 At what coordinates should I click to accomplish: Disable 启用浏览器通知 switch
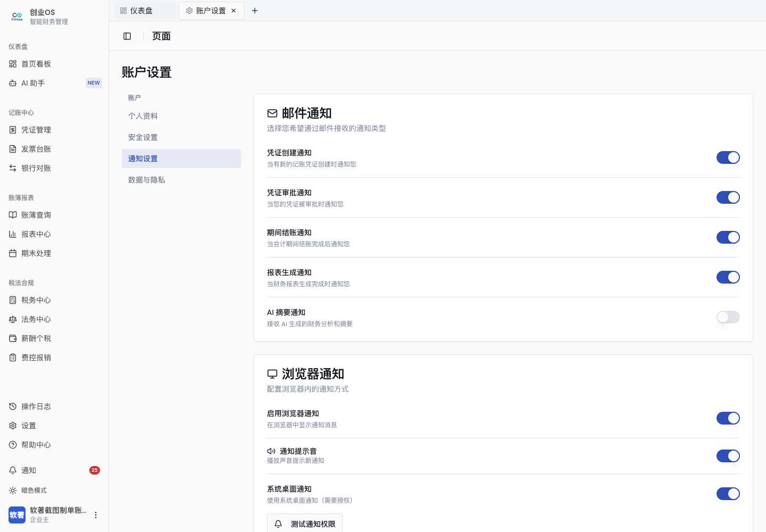click(728, 418)
